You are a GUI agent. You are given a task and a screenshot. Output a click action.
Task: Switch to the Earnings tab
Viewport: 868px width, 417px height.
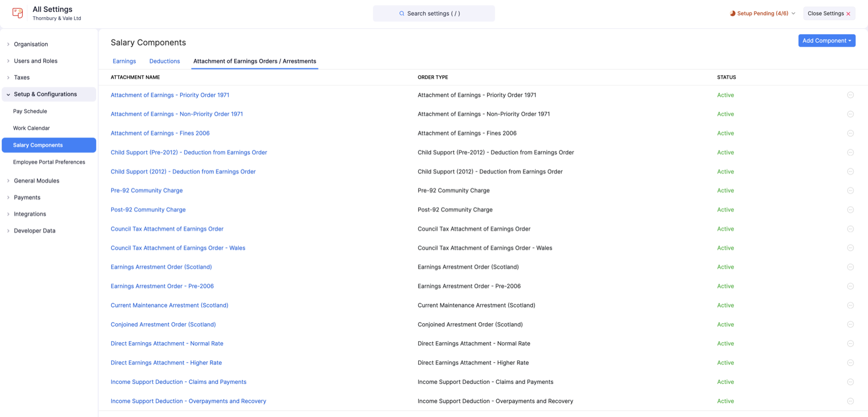point(124,61)
